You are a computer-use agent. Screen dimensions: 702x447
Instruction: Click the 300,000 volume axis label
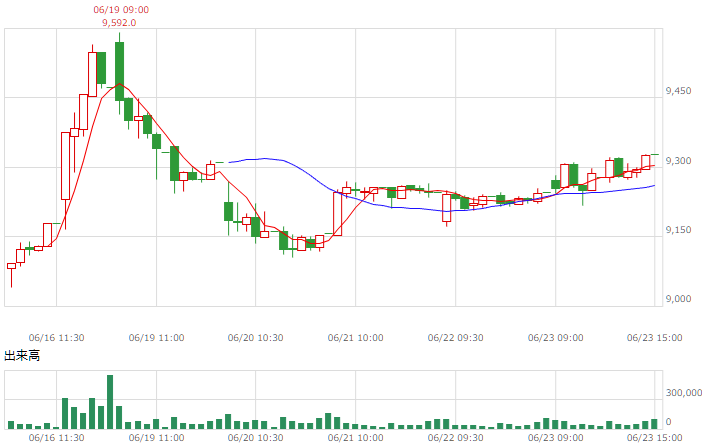[x=683, y=393]
